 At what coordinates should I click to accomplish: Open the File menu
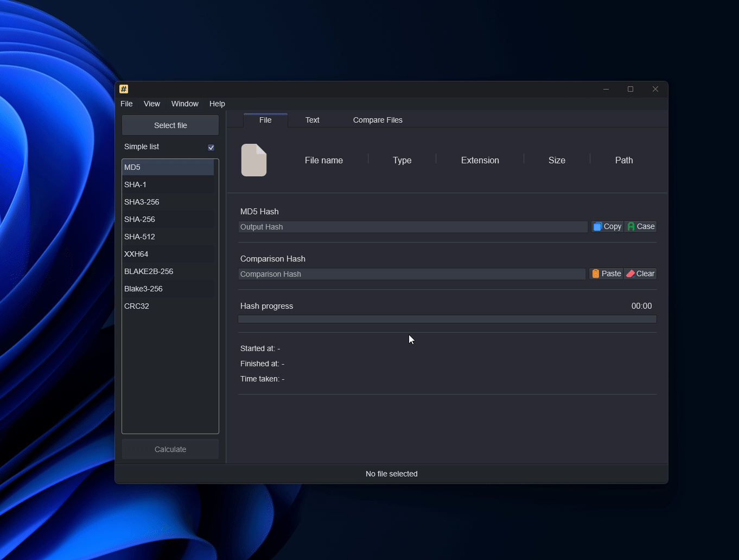(126, 104)
